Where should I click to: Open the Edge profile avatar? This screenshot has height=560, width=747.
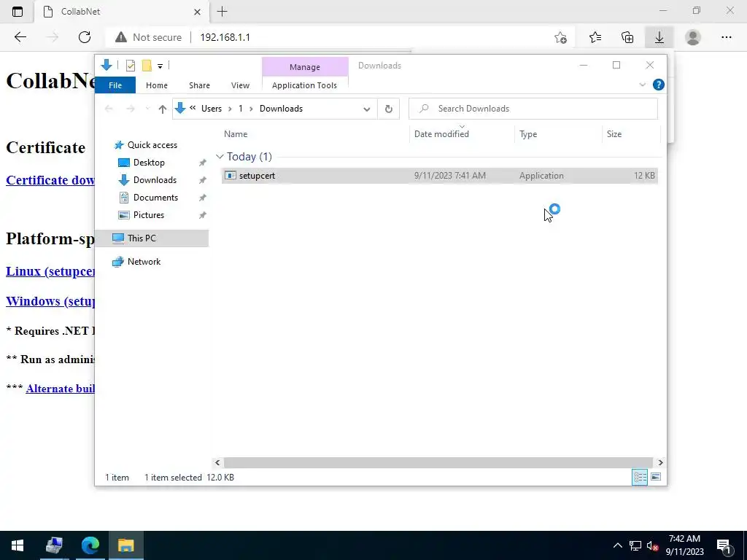coord(693,37)
